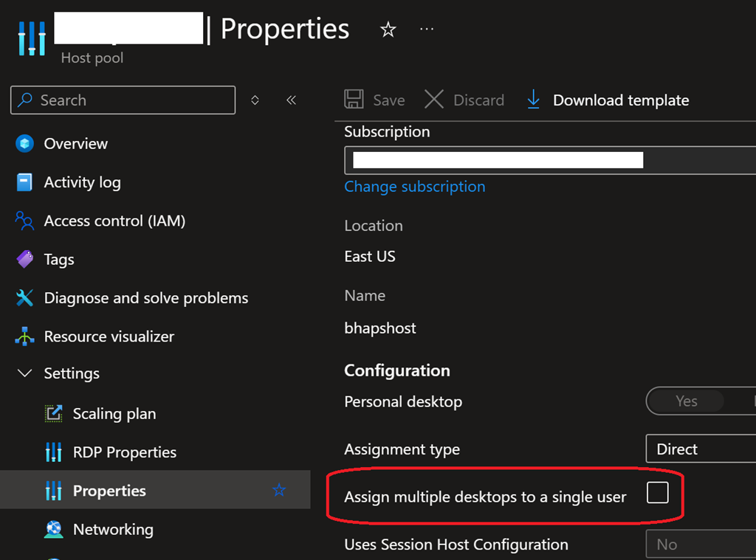Toggle the favorite star next to Properties
The height and width of the screenshot is (560, 756).
pos(280,490)
